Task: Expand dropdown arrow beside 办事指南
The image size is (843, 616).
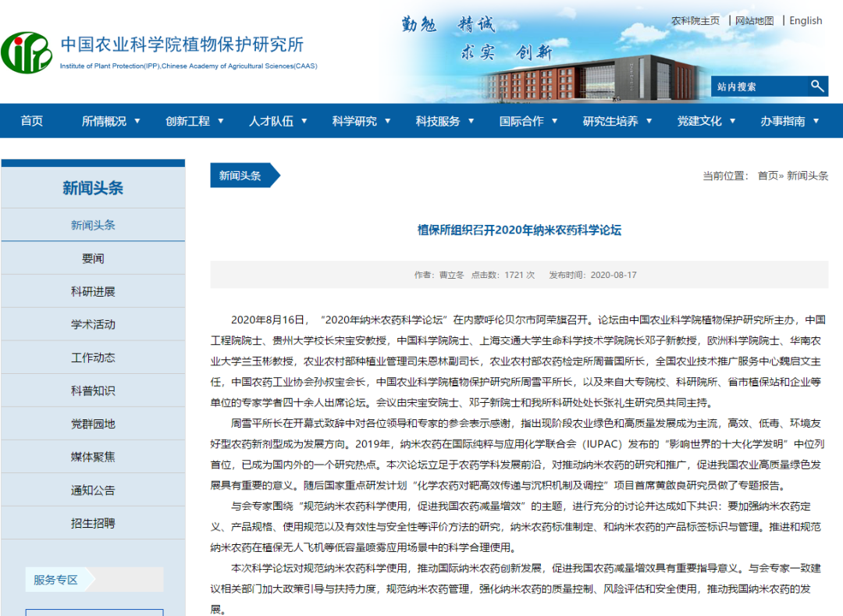Action: 816,121
